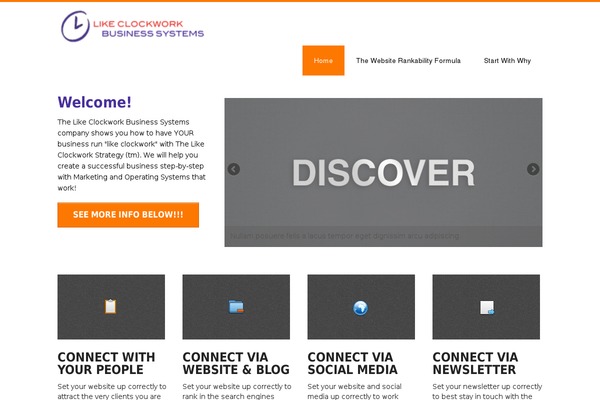Open Connect Via Newsletter heading
Screen dimensions: 600x400
pos(475,363)
